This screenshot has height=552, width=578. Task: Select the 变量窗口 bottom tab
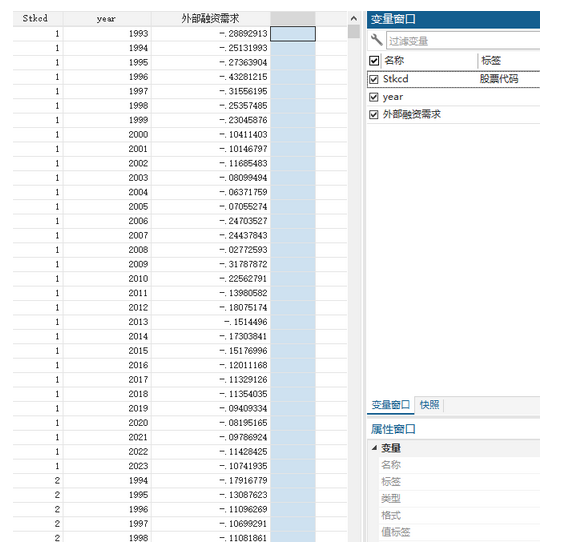pos(390,405)
